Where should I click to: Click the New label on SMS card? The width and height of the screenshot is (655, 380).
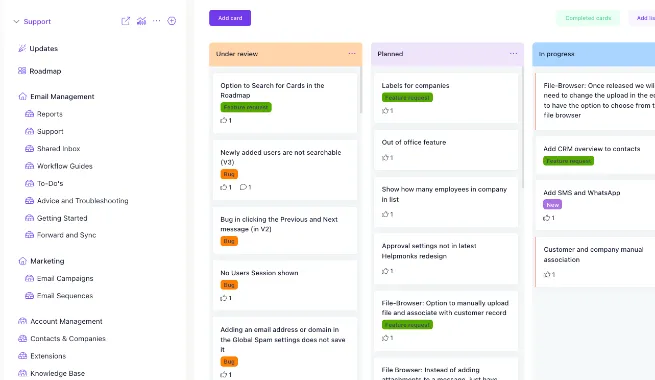(552, 205)
